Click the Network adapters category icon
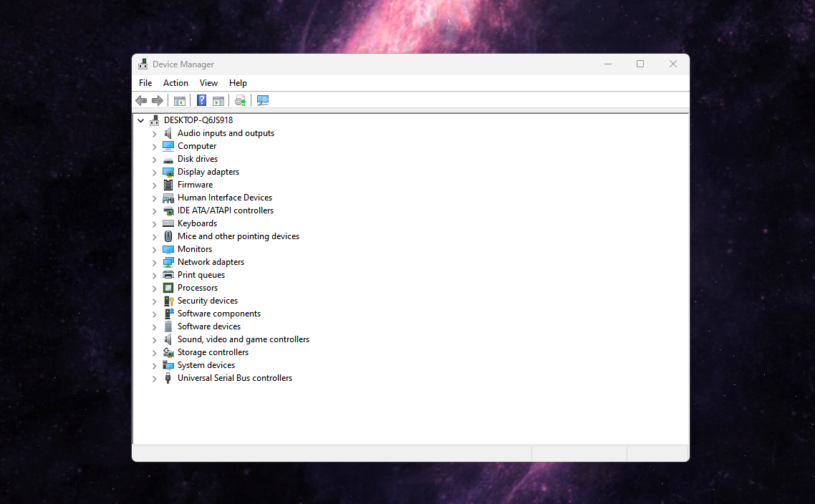The height and width of the screenshot is (504, 815). 167,262
